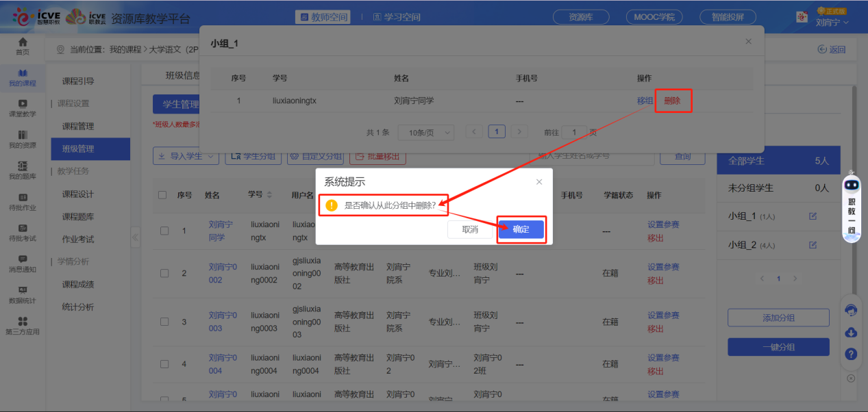Switch to the 学习空间 tab
Viewport: 868px width, 412px height.
point(397,17)
